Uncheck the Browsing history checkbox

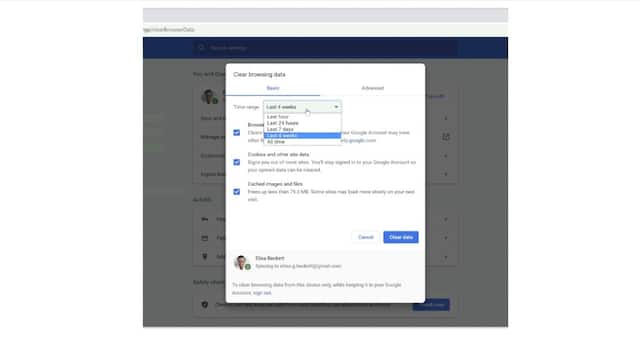(237, 133)
